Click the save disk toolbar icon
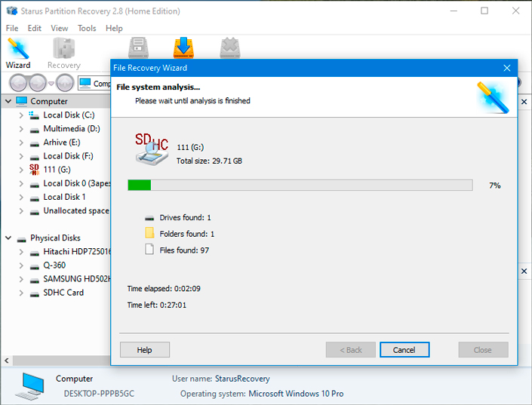This screenshot has width=532, height=405. pos(138,48)
